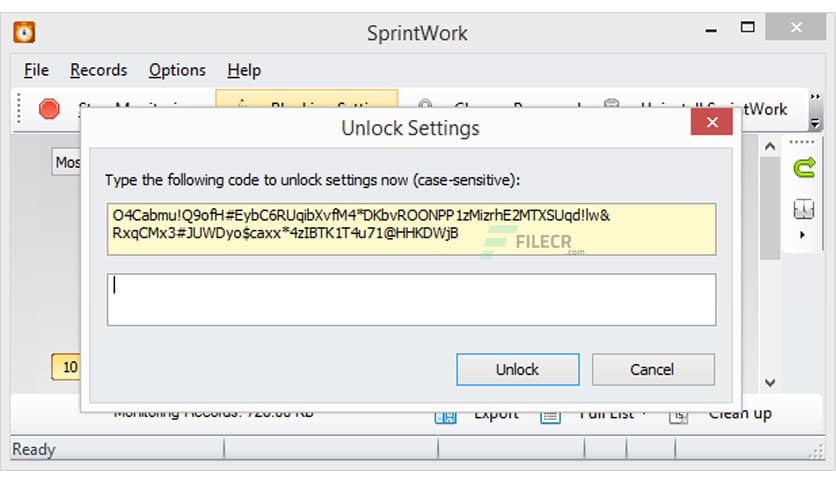836x484 pixels.
Task: Open the Options menu
Action: tap(177, 70)
